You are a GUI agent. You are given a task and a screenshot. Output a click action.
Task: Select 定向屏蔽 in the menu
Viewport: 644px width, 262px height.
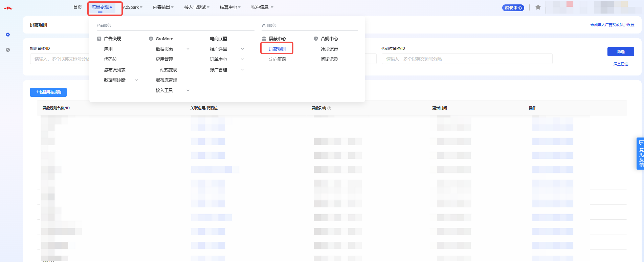[277, 59]
